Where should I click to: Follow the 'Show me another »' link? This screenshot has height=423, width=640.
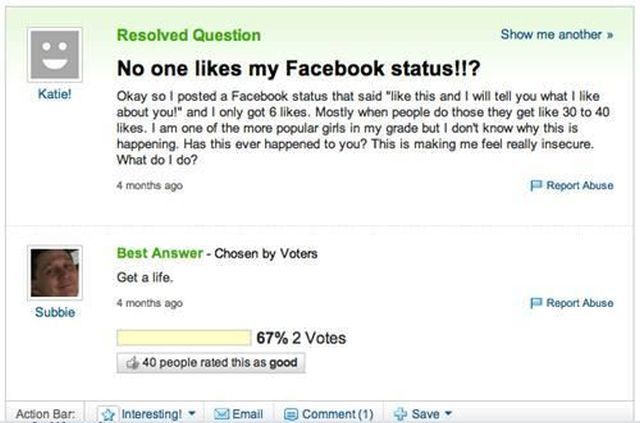(557, 35)
